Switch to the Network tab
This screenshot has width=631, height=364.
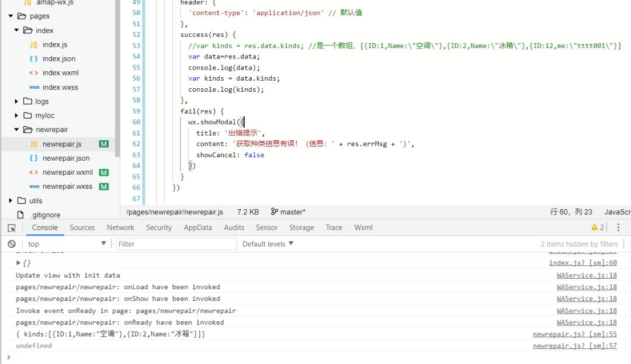coord(120,227)
